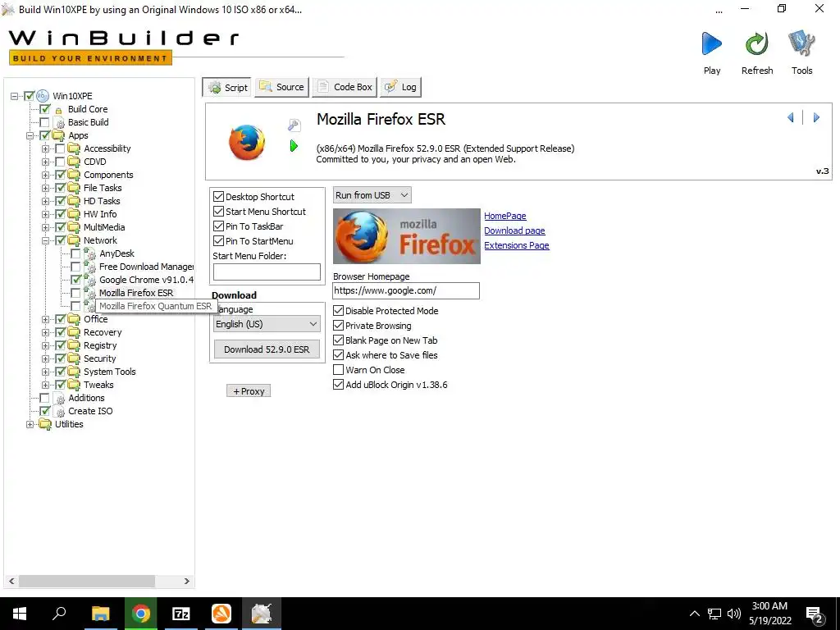Click the Apps folder icon

(58, 135)
